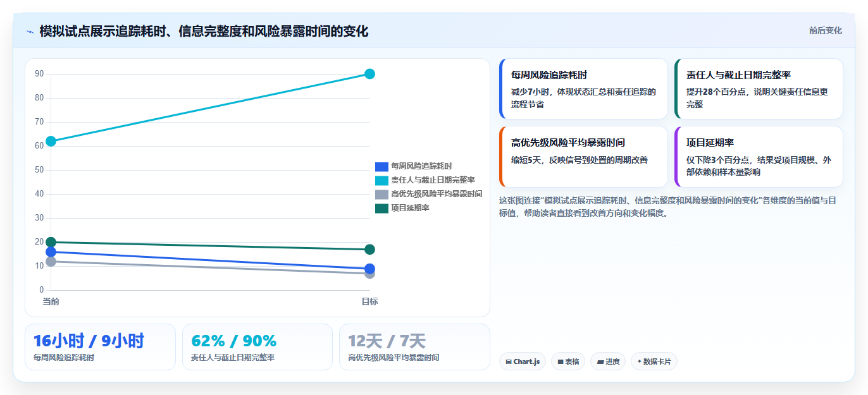Click the 16小时 / 9小时 stat card
Viewport: 868px width, 395px height.
[x=100, y=347]
